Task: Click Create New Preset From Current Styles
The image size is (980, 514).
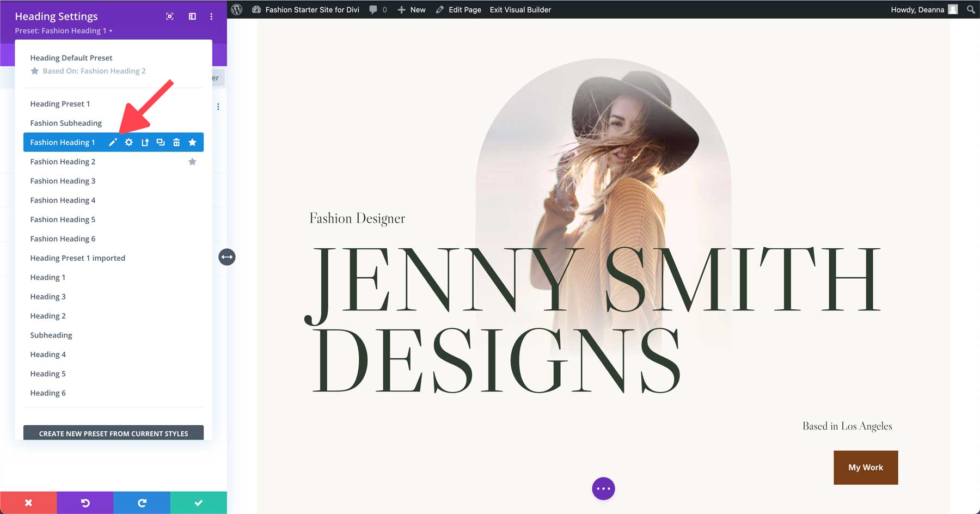Action: coord(113,433)
